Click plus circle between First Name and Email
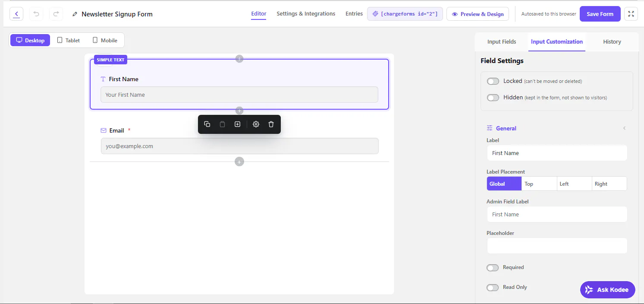This screenshot has height=304, width=644. 239,111
